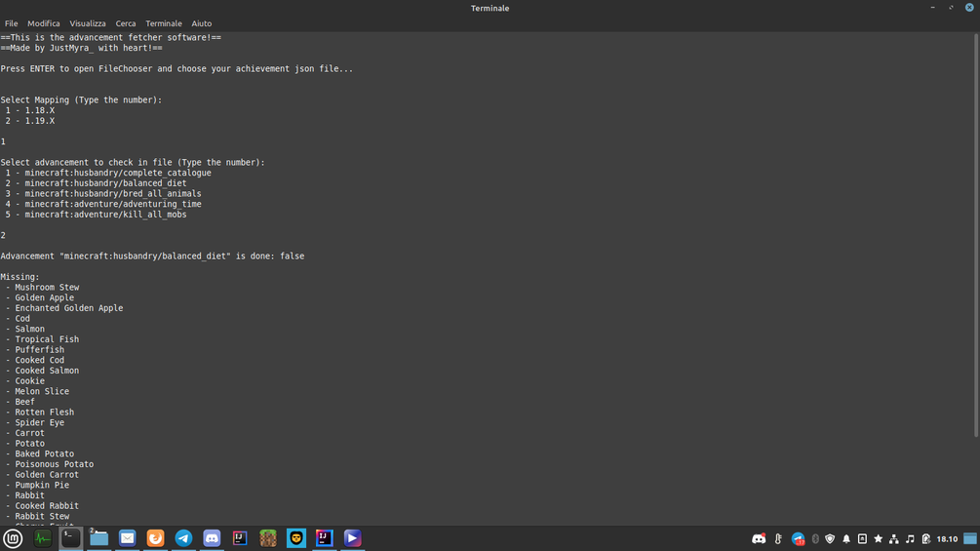Open the Terminale menu
This screenshot has width=980, height=551.
pyautogui.click(x=164, y=23)
